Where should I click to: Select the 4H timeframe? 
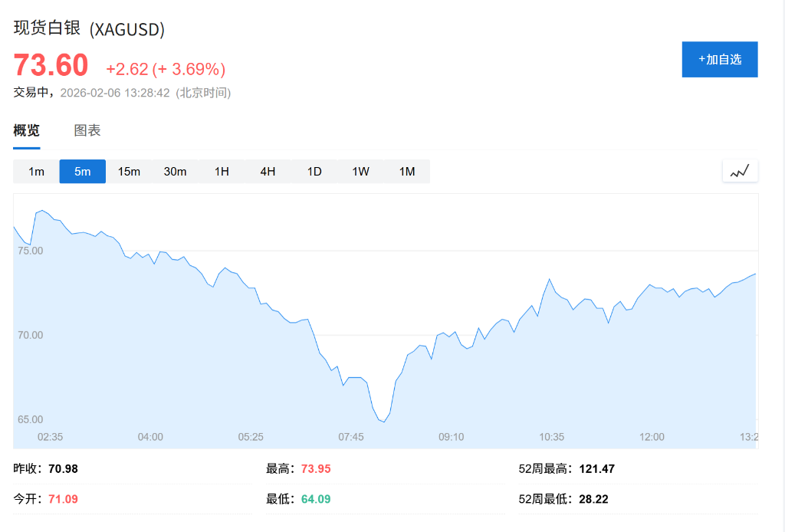point(267,171)
